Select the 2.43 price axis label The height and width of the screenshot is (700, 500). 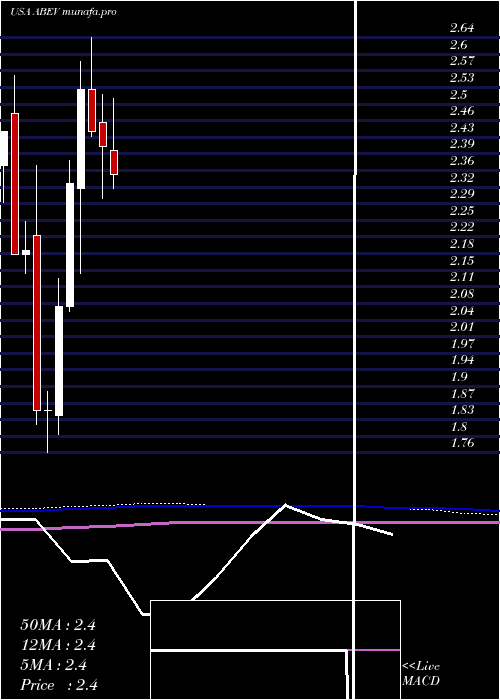tap(462, 128)
